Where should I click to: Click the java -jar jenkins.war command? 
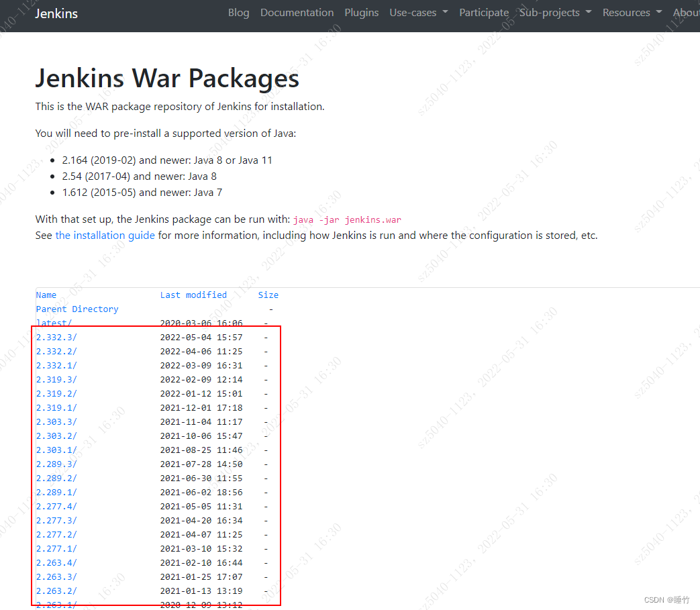[x=347, y=220]
